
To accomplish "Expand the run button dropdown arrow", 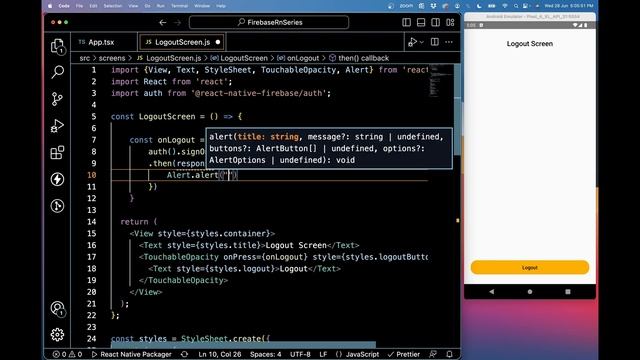I will [422, 42].
